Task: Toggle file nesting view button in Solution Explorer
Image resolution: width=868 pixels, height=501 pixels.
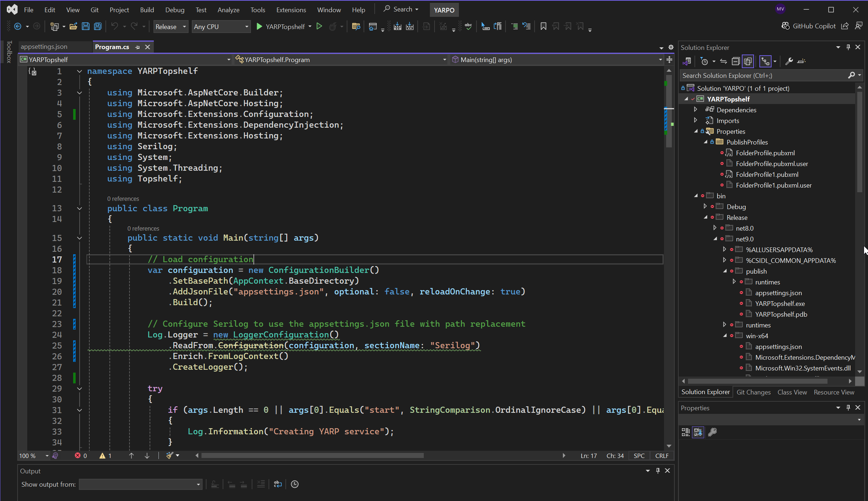Action: 765,61
